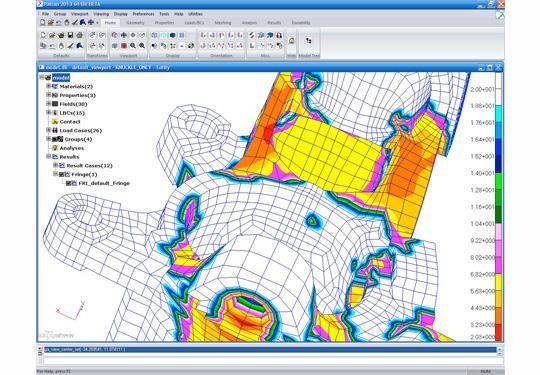Viewport: 540px width, 375px height.
Task: Click the Fields icon in the model tree
Action: 55,104
